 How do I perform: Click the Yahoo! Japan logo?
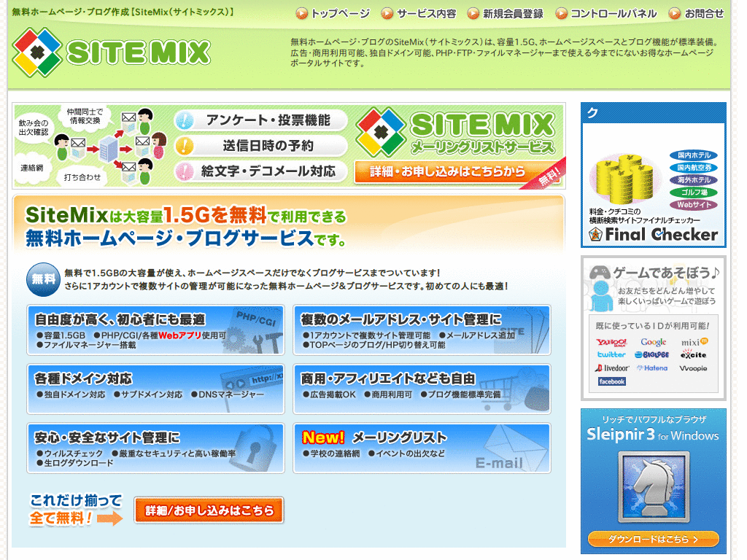[612, 342]
